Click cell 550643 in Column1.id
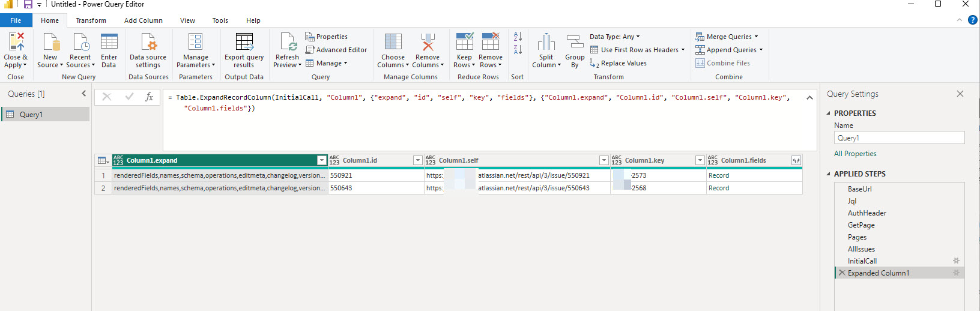 pyautogui.click(x=376, y=188)
